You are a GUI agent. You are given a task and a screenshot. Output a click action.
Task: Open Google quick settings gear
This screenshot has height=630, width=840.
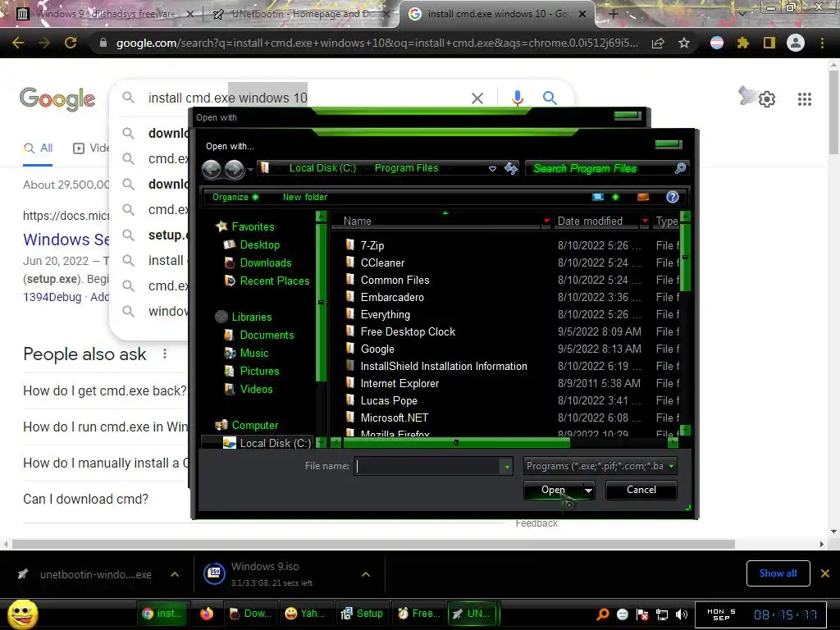tap(767, 99)
